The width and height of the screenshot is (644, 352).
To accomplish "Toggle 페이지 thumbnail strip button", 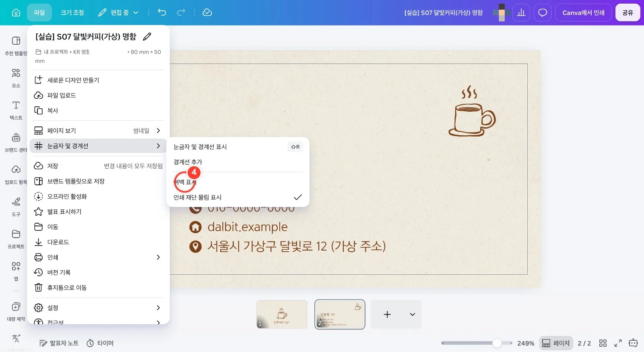I will click(x=556, y=343).
